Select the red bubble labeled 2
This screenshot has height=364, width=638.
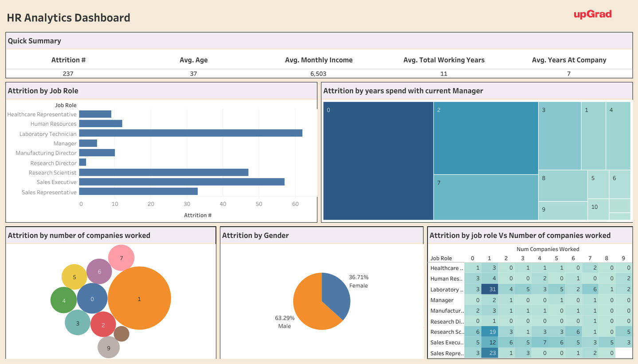point(103,325)
